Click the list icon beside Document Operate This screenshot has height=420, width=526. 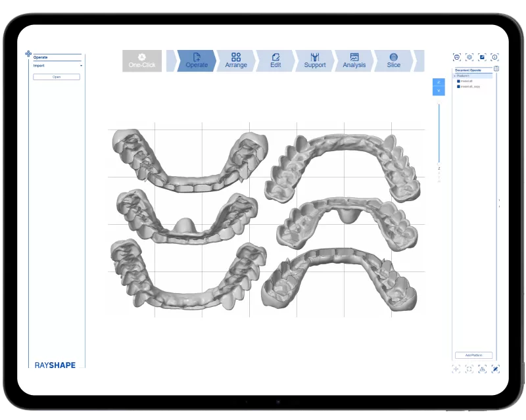point(496,68)
